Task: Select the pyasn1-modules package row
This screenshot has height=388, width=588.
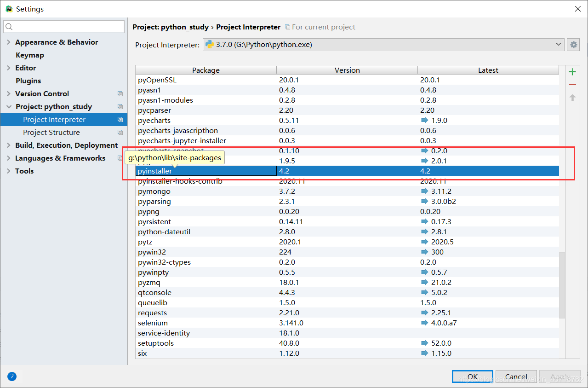Action: pyautogui.click(x=347, y=100)
